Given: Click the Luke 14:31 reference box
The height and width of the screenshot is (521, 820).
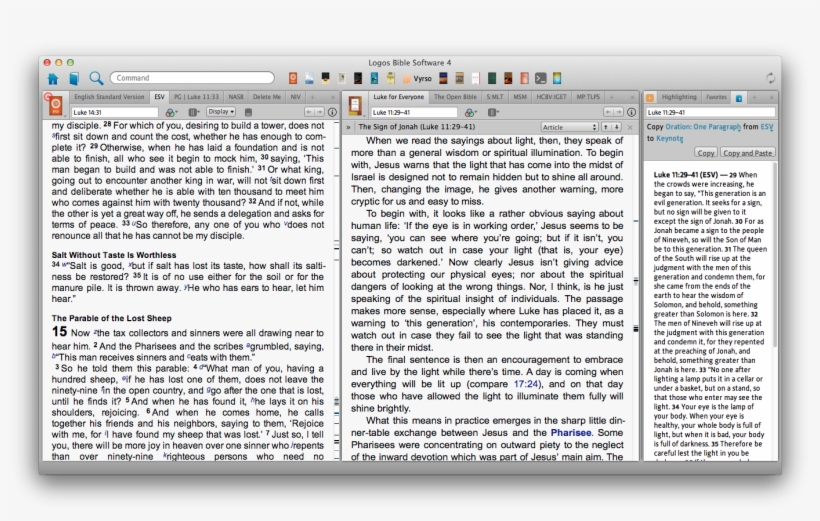Looking at the screenshot, I should [115, 112].
